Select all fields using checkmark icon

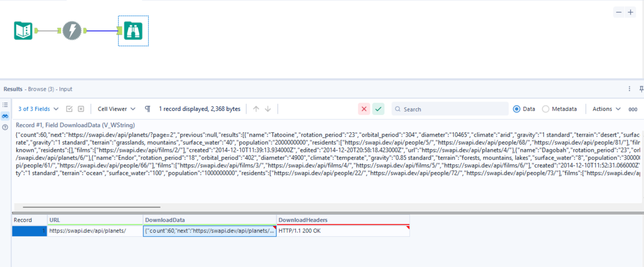[x=69, y=109]
